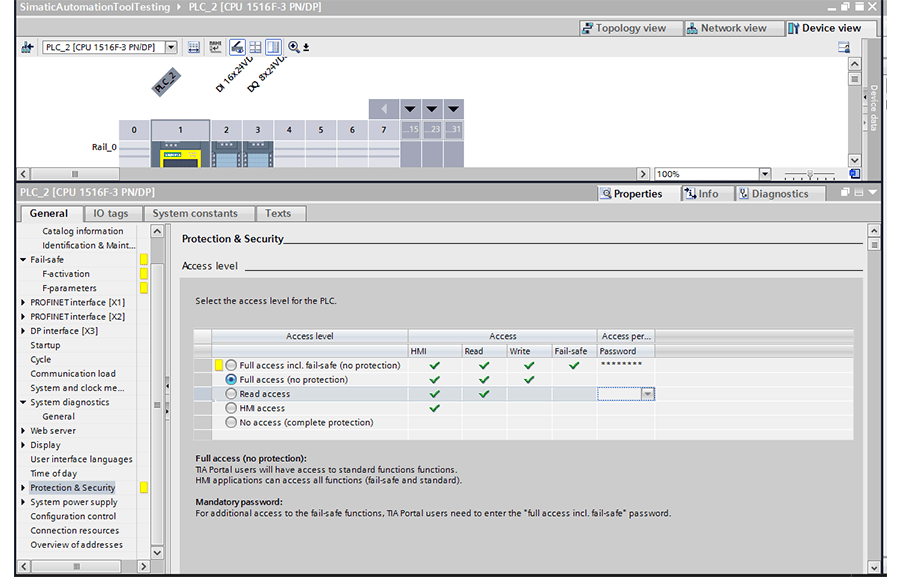Screen dimensions: 900x577
Task: Select F-activation tree item
Action: tap(66, 274)
